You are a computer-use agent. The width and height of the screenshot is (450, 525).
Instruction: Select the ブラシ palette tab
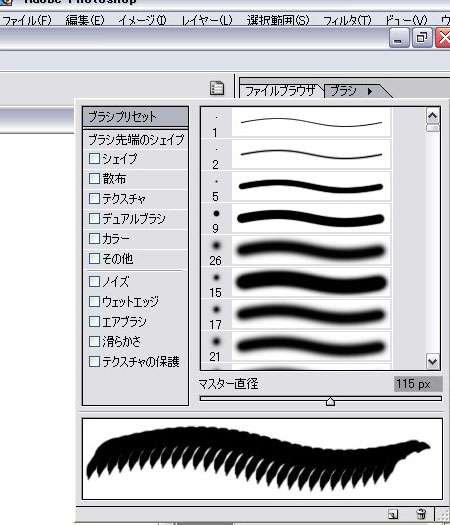coord(344,91)
